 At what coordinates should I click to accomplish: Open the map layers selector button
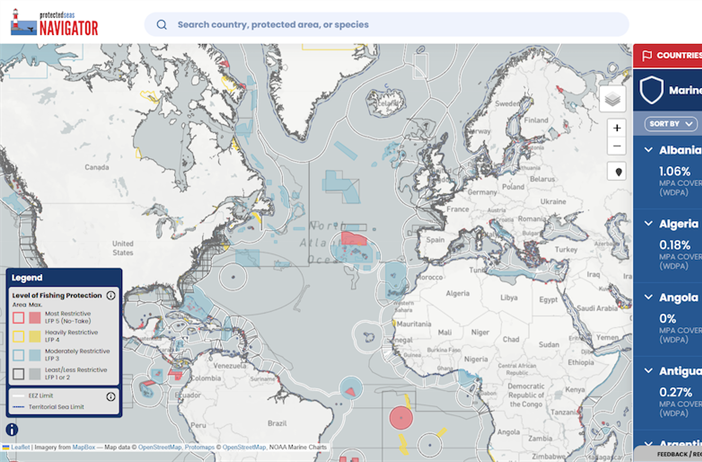(612, 98)
